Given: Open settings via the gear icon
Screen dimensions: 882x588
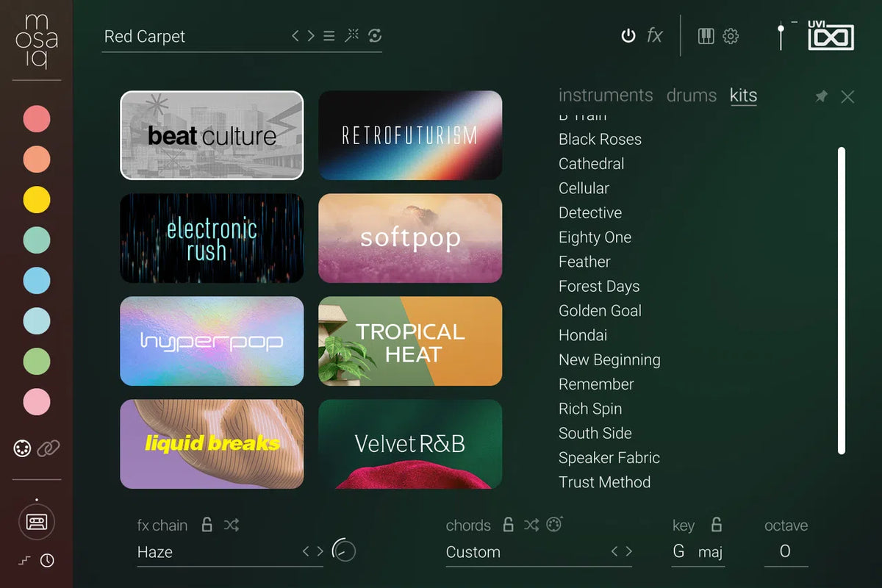Looking at the screenshot, I should click(x=731, y=36).
